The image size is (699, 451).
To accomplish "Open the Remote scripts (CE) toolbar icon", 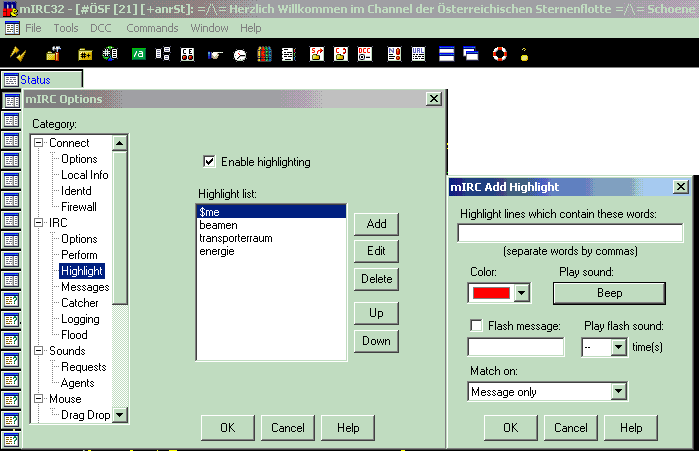I will [187, 54].
